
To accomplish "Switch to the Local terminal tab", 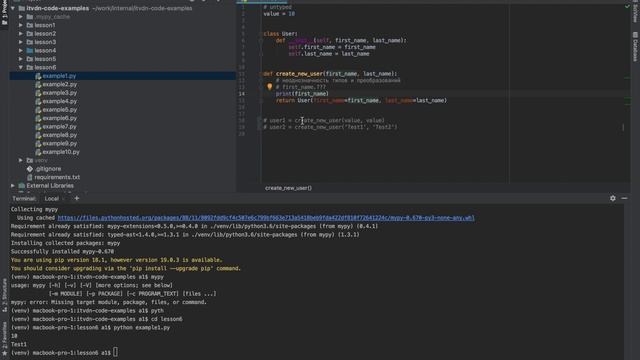I will tap(52, 198).
